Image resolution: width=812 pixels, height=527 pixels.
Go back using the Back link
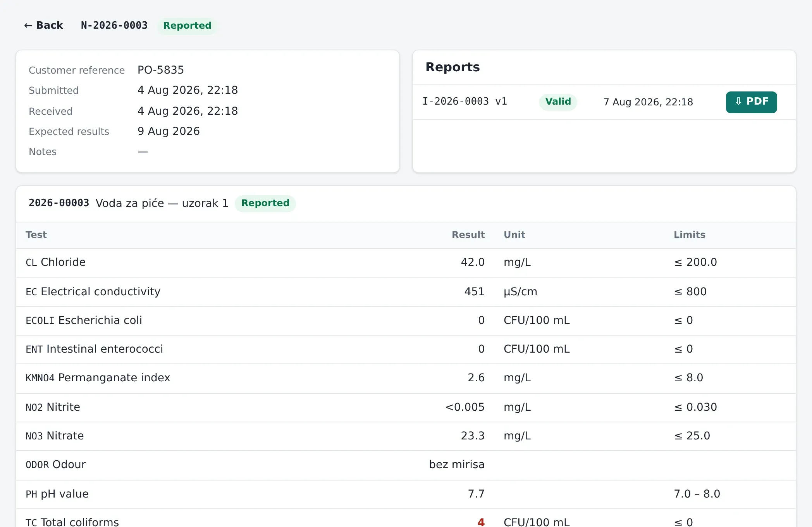(x=43, y=25)
